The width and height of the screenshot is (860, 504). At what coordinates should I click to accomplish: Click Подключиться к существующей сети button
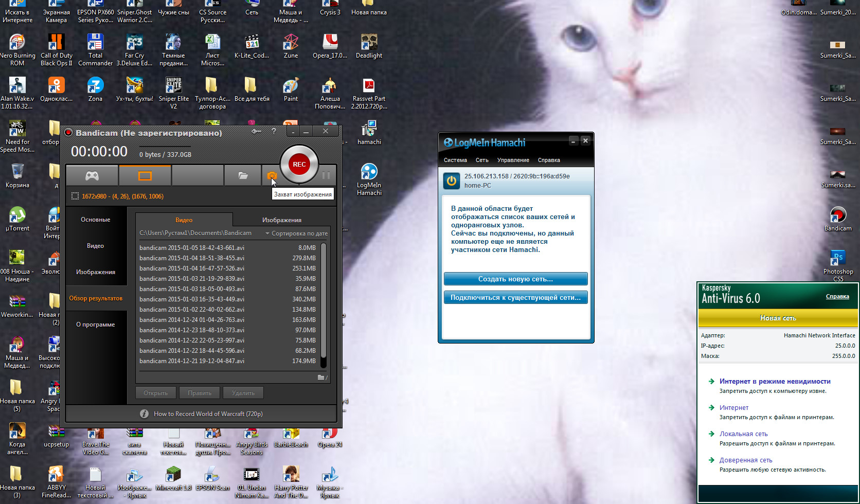tap(515, 297)
